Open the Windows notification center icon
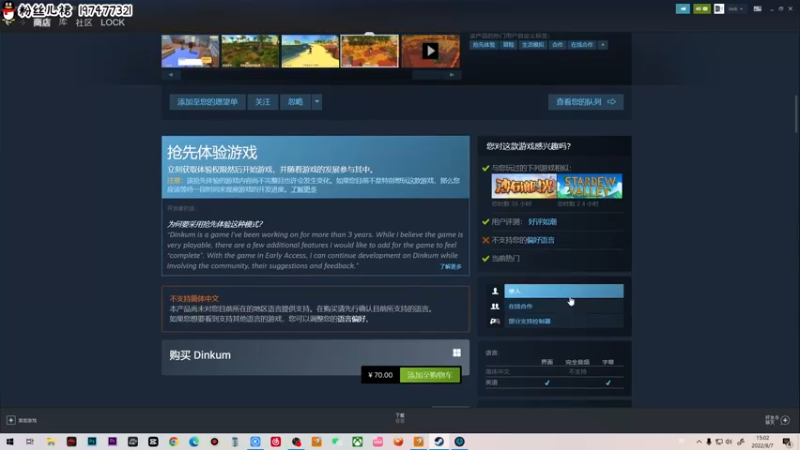Image resolution: width=800 pixels, height=450 pixels. (x=787, y=442)
